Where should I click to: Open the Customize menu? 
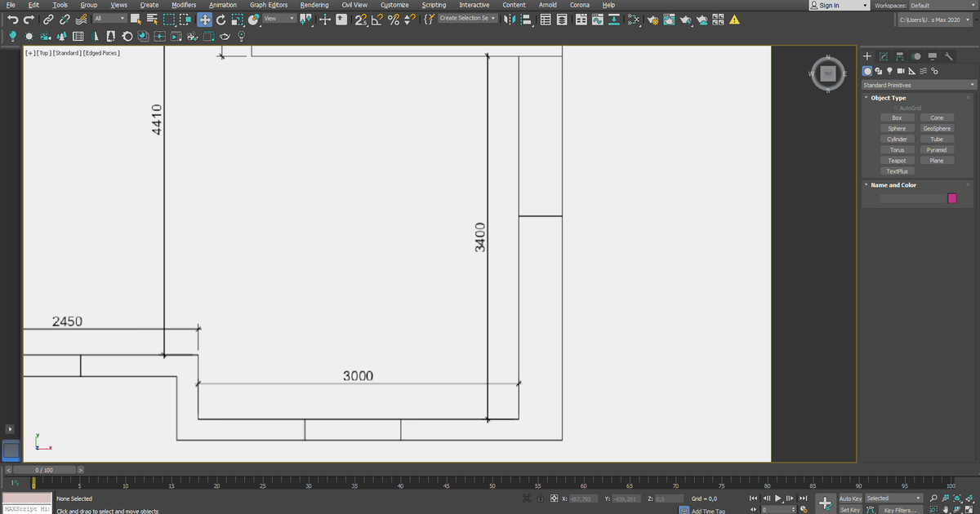[394, 5]
